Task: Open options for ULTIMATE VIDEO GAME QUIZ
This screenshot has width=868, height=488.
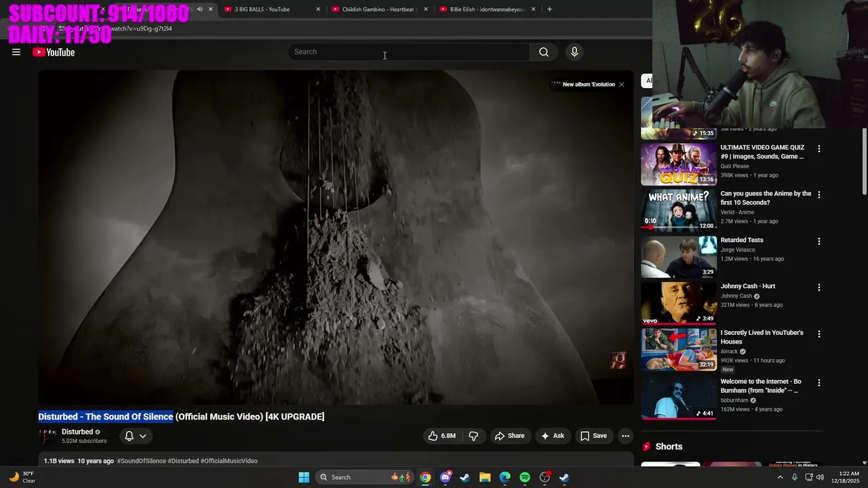Action: click(x=818, y=148)
